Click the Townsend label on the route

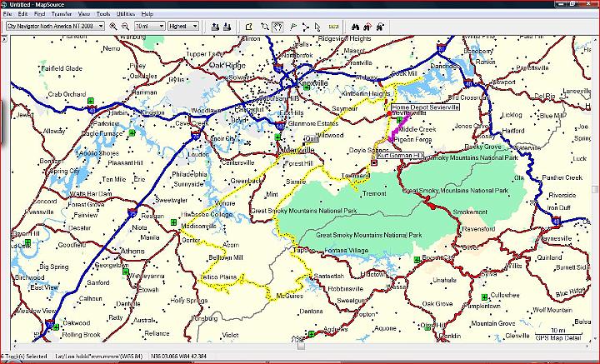(x=356, y=176)
